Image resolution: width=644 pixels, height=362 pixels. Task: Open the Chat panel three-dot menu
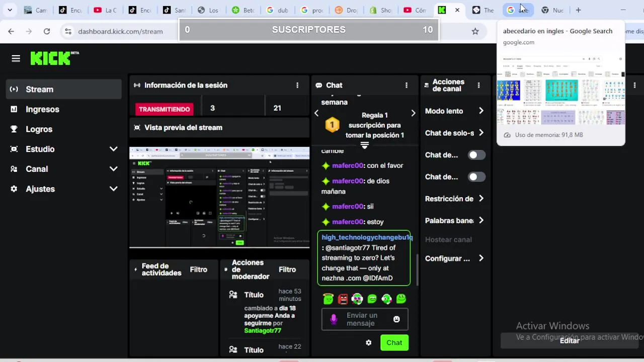[407, 85]
